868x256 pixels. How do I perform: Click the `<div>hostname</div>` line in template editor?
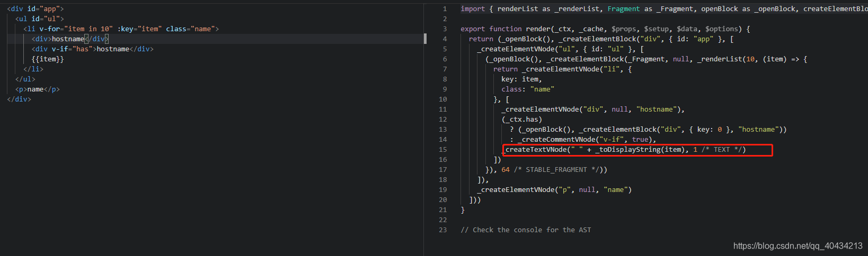(x=70, y=39)
